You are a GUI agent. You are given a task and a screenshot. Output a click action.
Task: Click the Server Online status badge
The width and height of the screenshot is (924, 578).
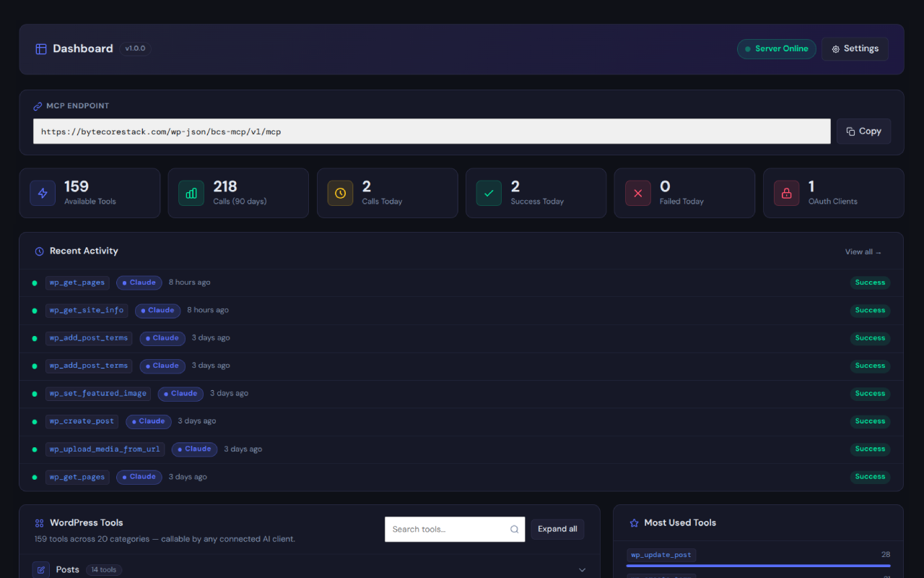(777, 49)
